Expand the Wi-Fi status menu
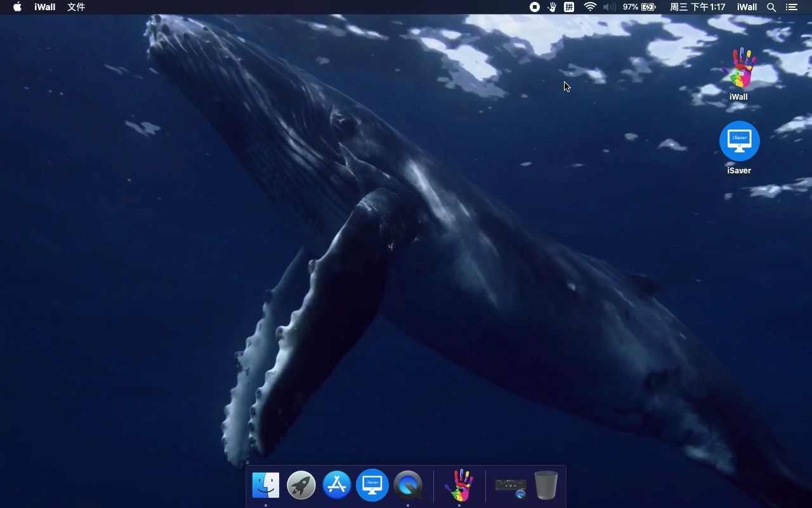 [x=590, y=7]
